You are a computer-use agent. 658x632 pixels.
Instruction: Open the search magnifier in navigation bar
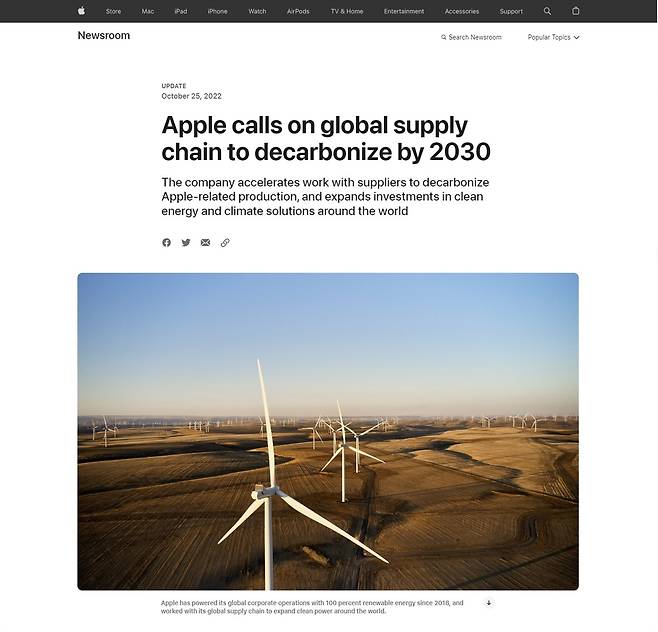[547, 11]
